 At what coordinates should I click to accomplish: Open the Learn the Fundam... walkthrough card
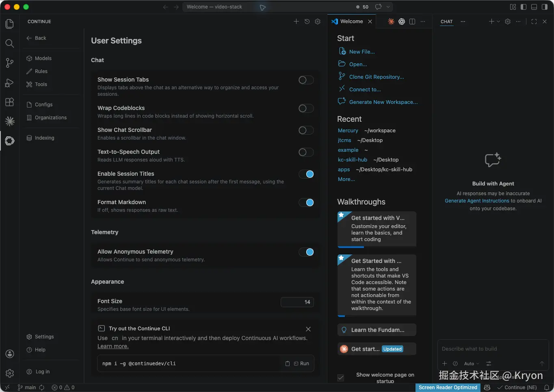[377, 330]
